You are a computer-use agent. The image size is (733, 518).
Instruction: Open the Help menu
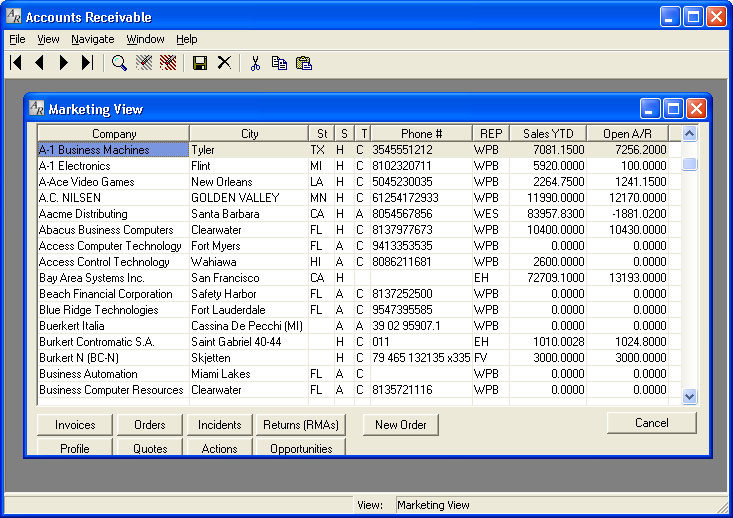pos(187,39)
